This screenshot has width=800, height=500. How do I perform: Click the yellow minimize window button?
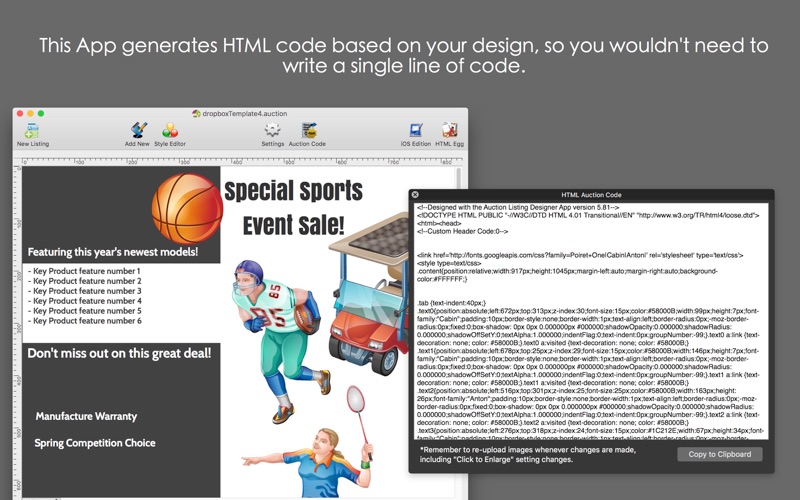[31, 113]
